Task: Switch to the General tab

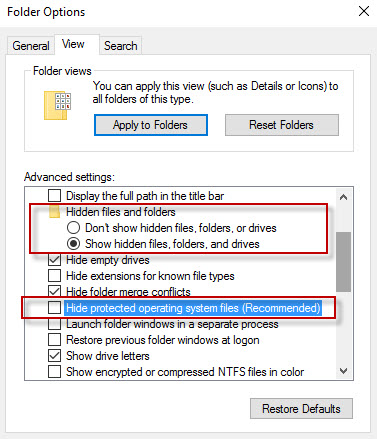Action: 31,46
